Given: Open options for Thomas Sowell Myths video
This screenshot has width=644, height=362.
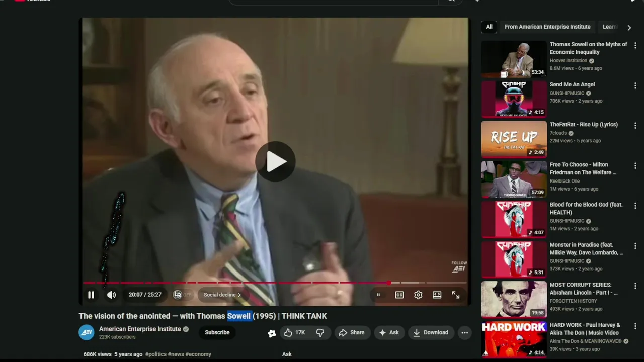Looking at the screenshot, I should click(635, 45).
